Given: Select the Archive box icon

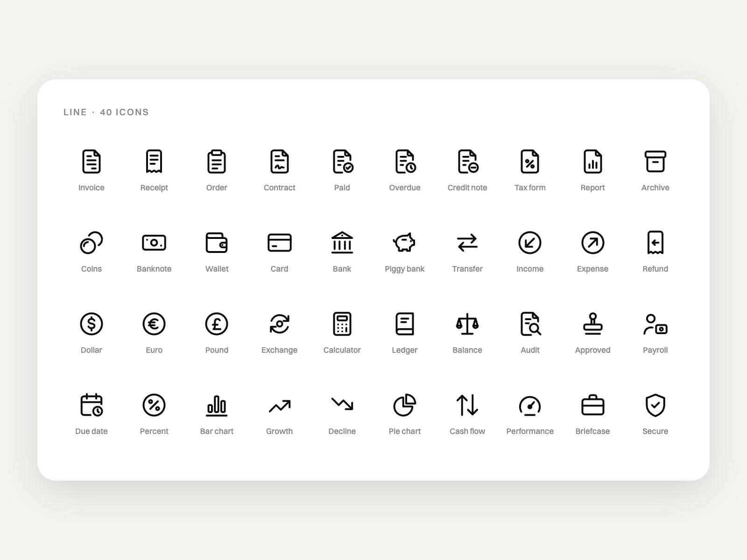Looking at the screenshot, I should pyautogui.click(x=655, y=161).
